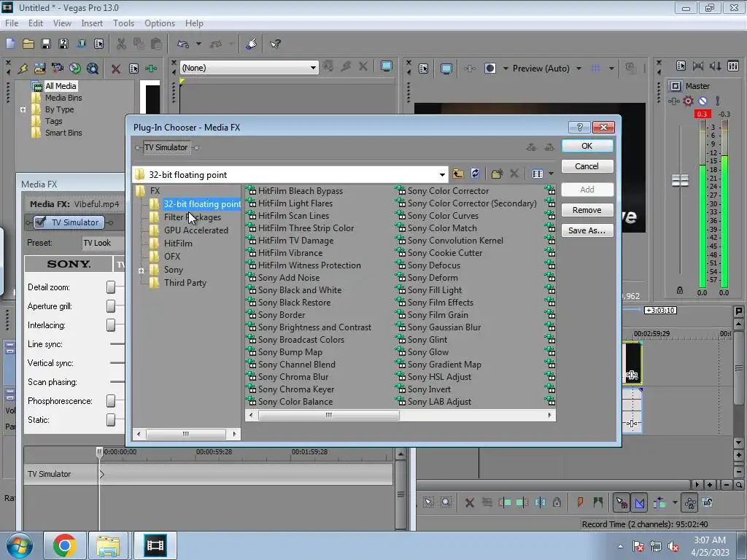Toggle the mute-style blue circle icon in Master

[x=703, y=101]
